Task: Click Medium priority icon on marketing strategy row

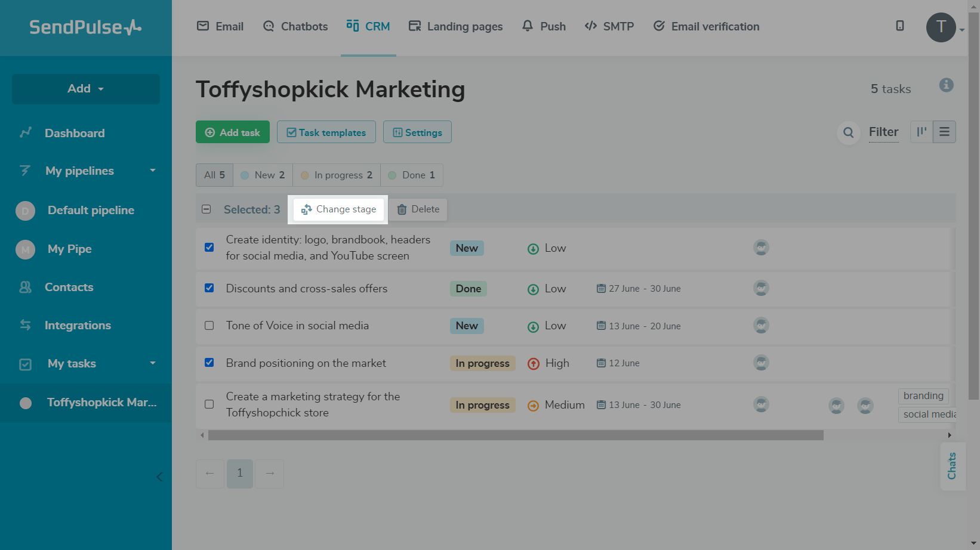Action: [x=533, y=406]
